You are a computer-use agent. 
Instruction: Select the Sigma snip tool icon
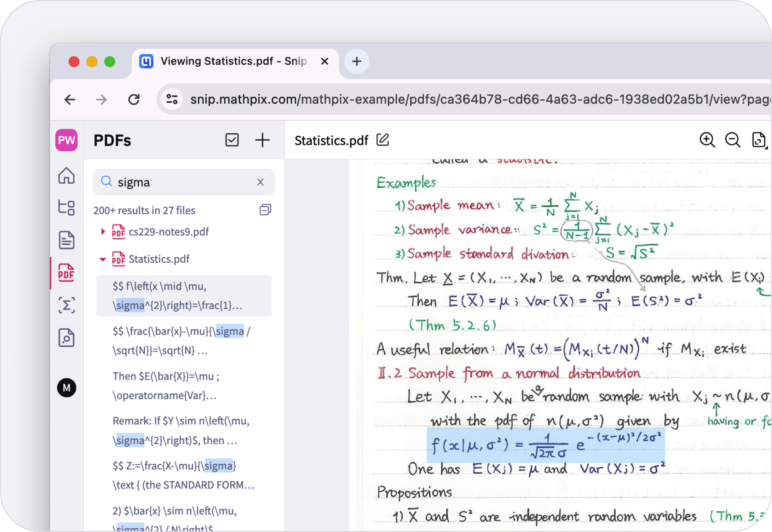66,305
